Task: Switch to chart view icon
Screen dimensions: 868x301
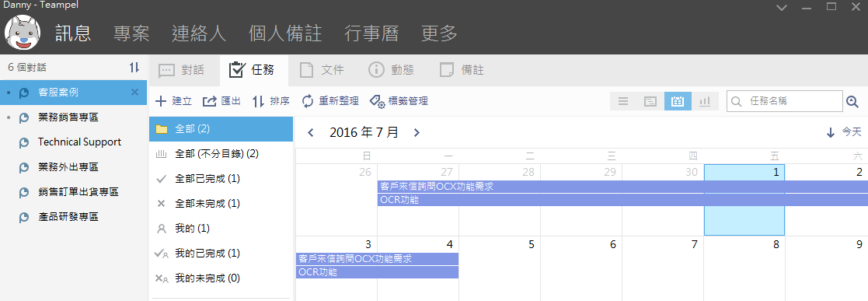Action: (705, 101)
